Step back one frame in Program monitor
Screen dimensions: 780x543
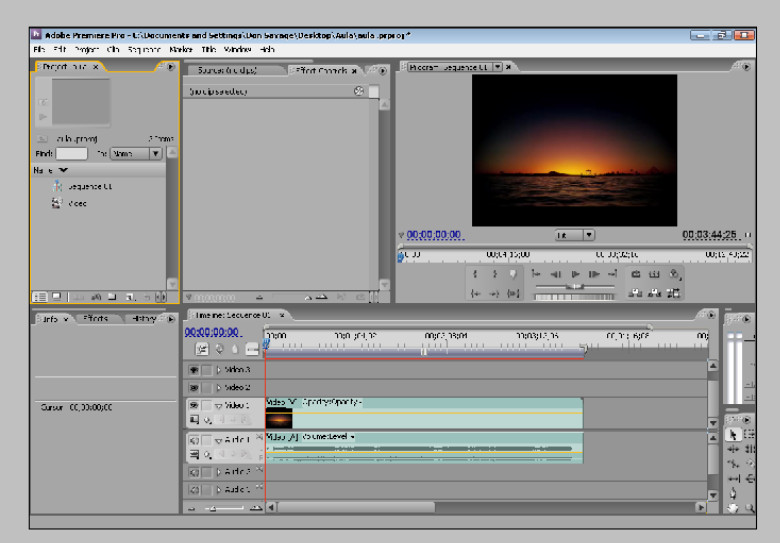click(x=556, y=274)
